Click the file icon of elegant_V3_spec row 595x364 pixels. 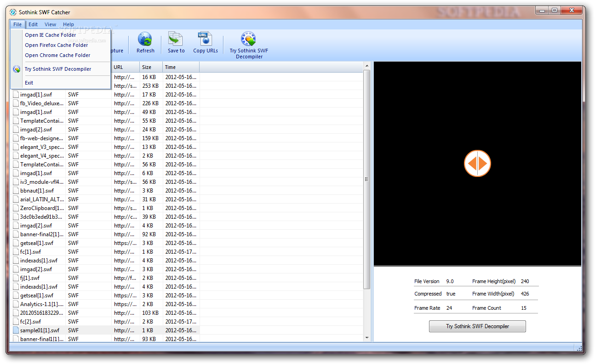pyautogui.click(x=16, y=147)
